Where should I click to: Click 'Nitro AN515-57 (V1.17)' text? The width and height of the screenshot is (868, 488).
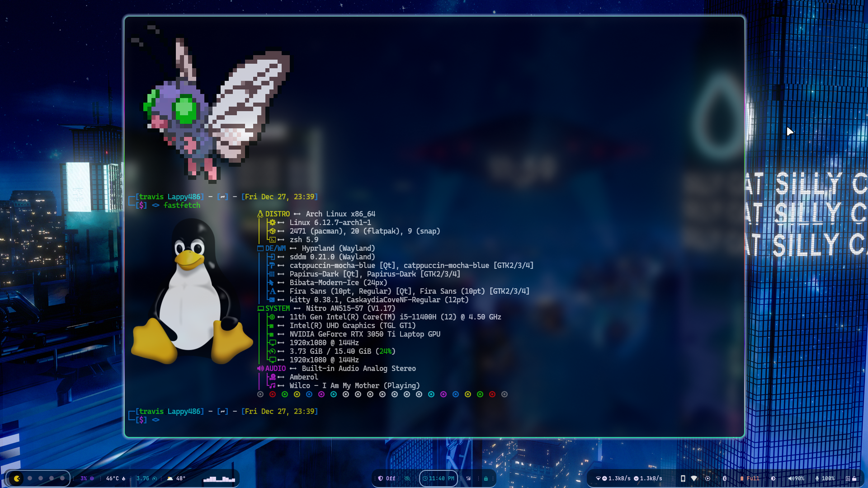point(350,308)
